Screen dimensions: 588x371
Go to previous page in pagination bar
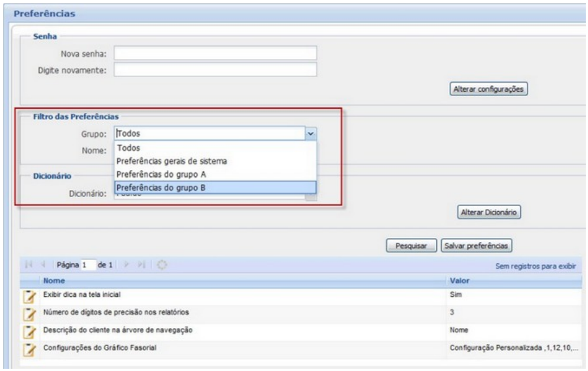(42, 265)
